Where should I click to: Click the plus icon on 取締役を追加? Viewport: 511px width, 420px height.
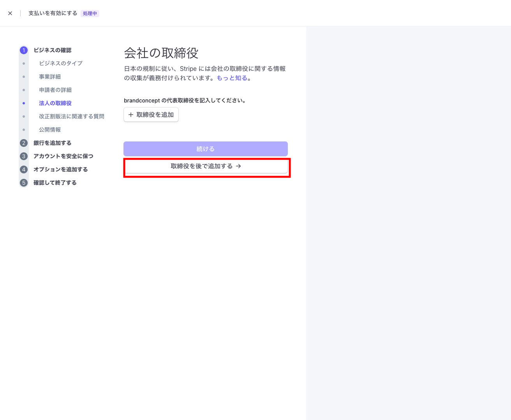[x=131, y=115]
